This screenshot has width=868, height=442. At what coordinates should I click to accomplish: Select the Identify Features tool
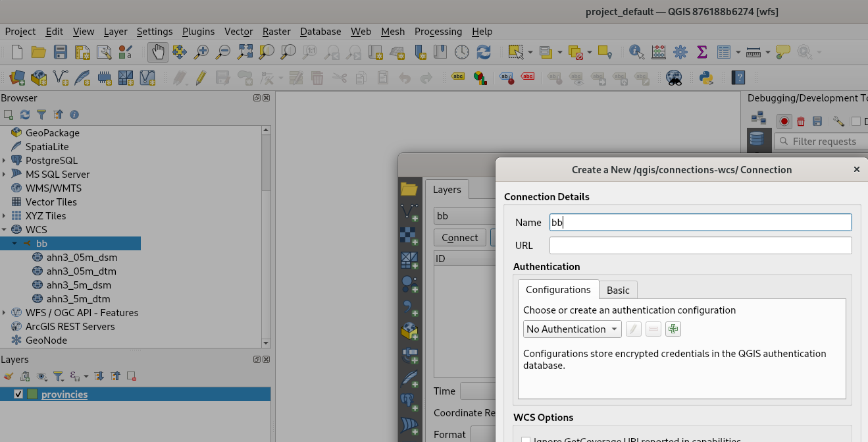tap(636, 52)
